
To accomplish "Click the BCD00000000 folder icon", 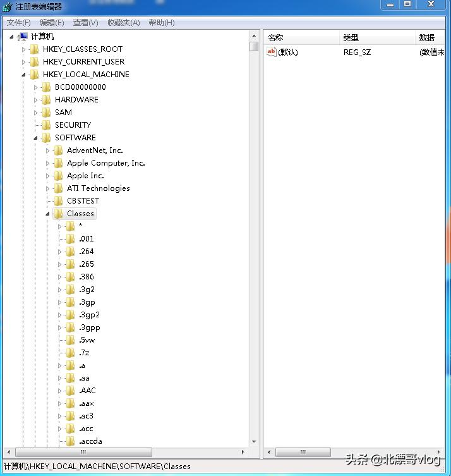I will point(46,87).
